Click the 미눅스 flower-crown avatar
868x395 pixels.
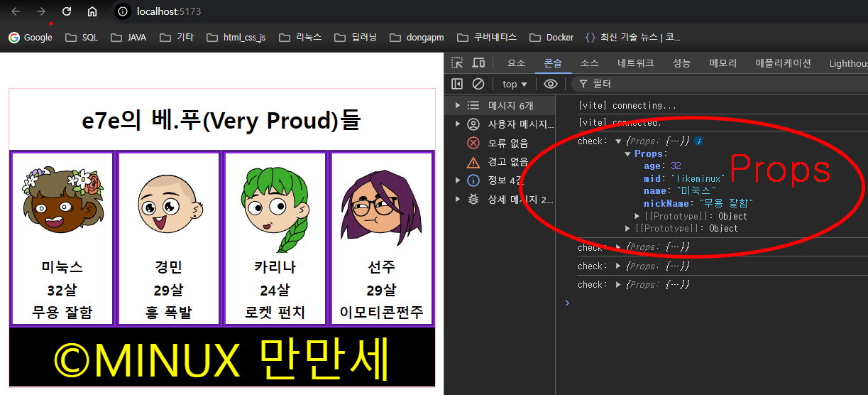pyautogui.click(x=62, y=200)
